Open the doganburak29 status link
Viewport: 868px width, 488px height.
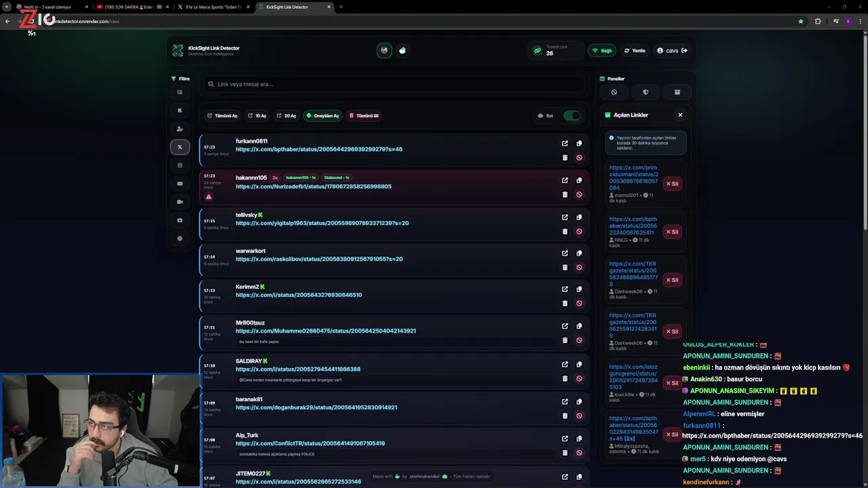(x=316, y=407)
